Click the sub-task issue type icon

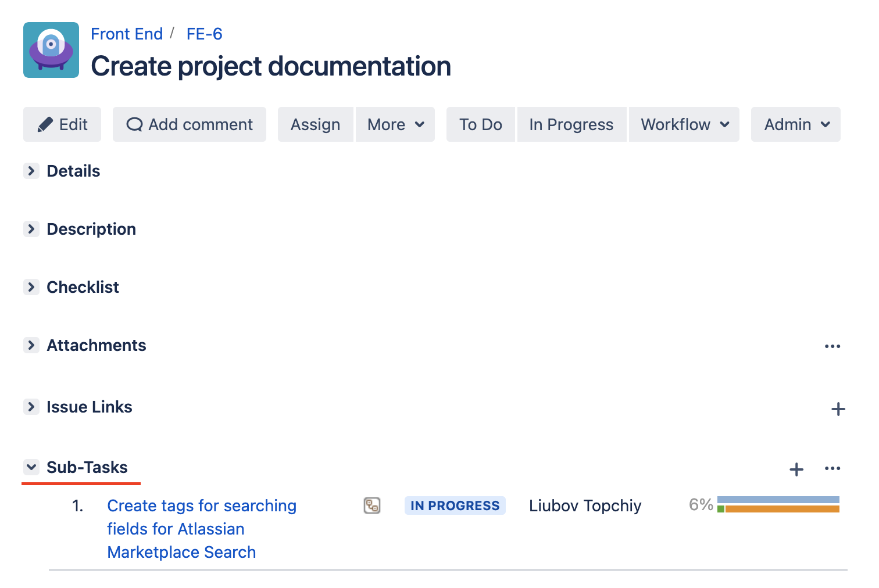372,505
